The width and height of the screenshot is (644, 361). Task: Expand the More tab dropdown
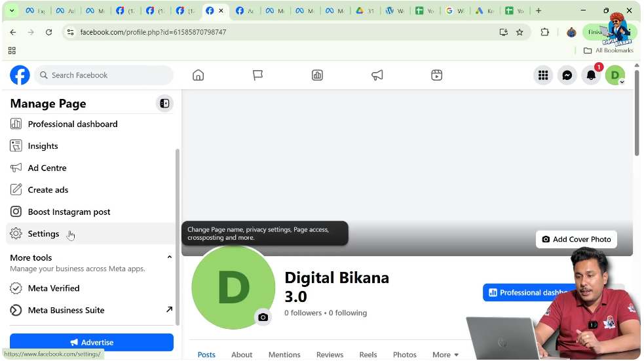click(x=445, y=354)
